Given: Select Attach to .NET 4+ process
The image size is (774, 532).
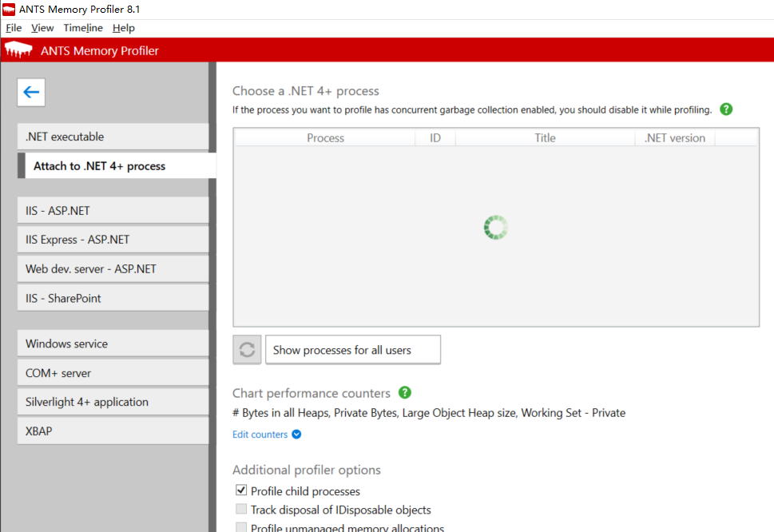Looking at the screenshot, I should [117, 166].
